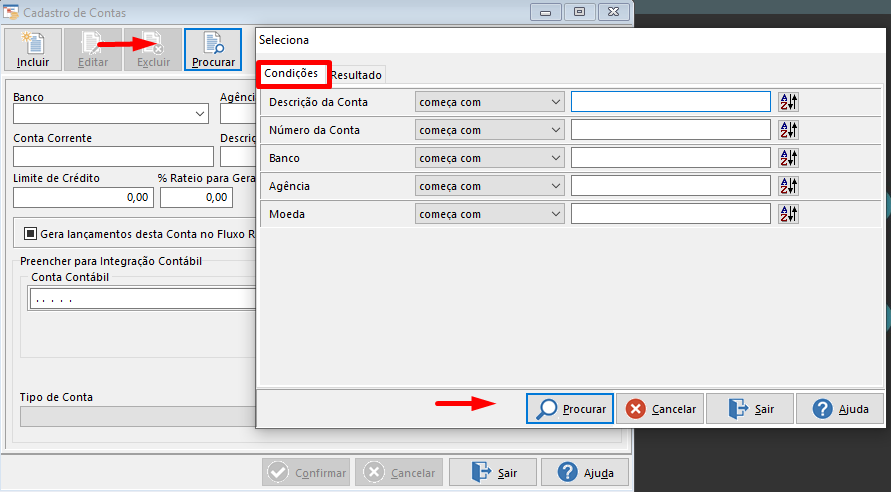Maximize the Cadastro de Contas window
The image size is (891, 492).
(580, 12)
